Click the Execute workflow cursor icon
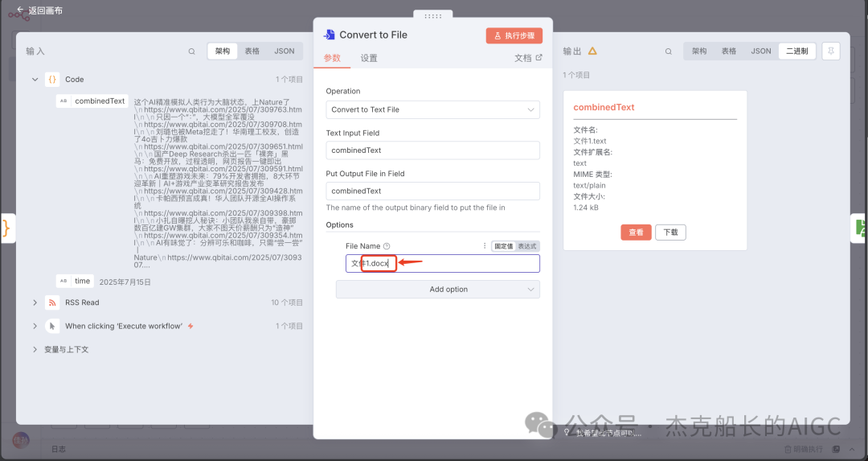Viewport: 868px width, 461px height. click(52, 326)
